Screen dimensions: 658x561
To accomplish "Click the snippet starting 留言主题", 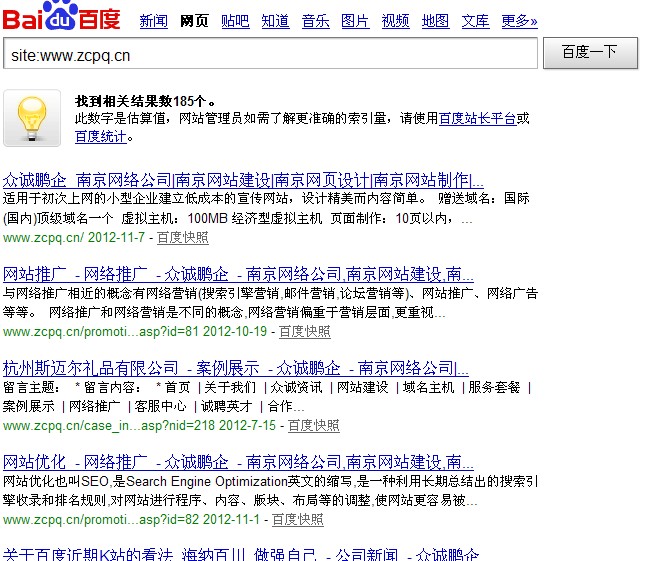I will tap(267, 397).
